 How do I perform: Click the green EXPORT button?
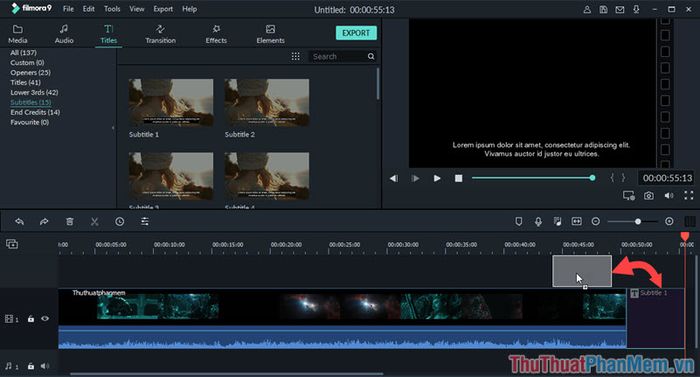pyautogui.click(x=356, y=33)
